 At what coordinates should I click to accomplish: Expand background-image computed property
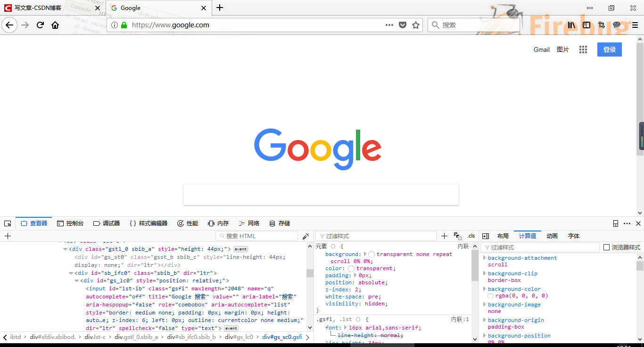(484, 305)
